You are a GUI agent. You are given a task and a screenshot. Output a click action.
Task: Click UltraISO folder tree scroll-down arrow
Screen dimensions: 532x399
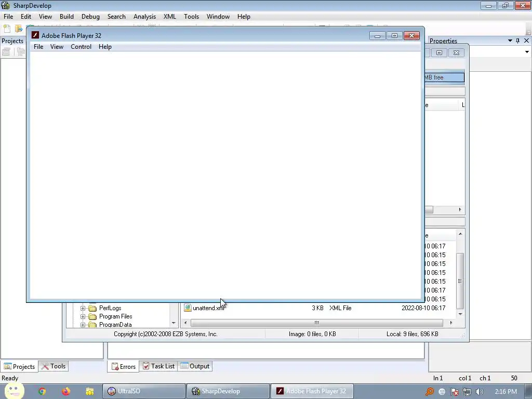[x=174, y=323]
